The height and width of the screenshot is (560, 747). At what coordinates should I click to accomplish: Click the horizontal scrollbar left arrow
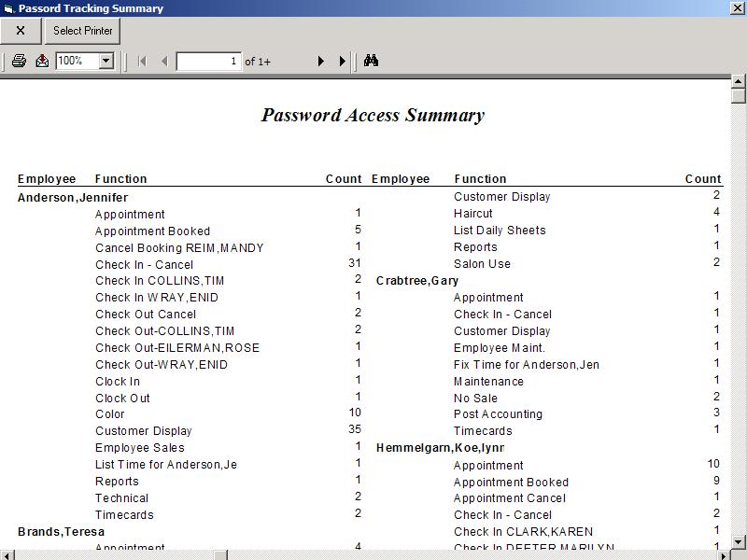pos(7,555)
